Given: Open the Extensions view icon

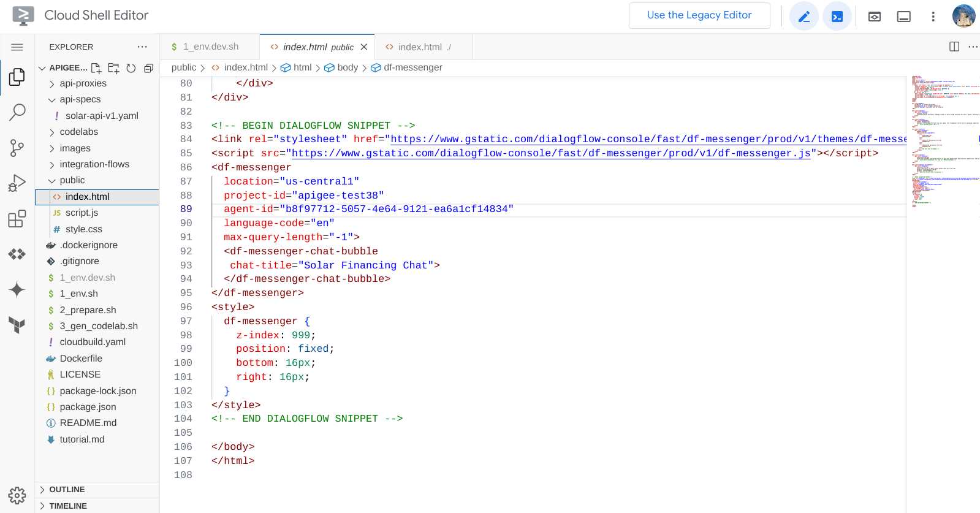Looking at the screenshot, I should pyautogui.click(x=17, y=219).
